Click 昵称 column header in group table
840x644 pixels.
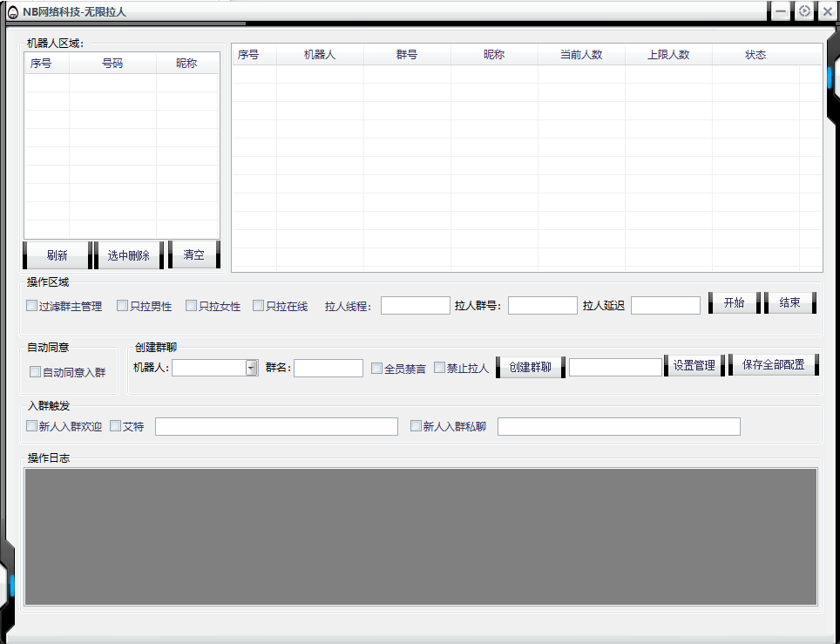[494, 55]
